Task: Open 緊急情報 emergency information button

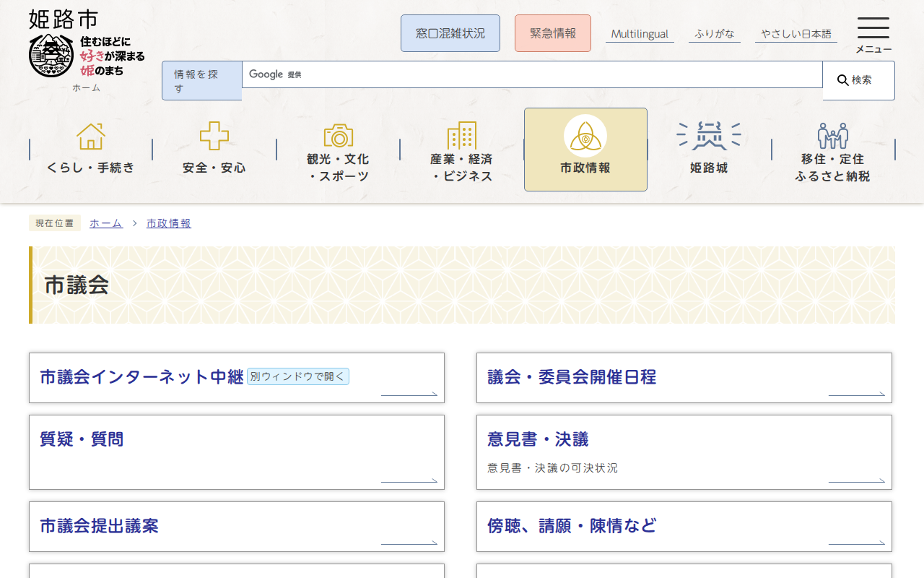Action: (x=553, y=33)
